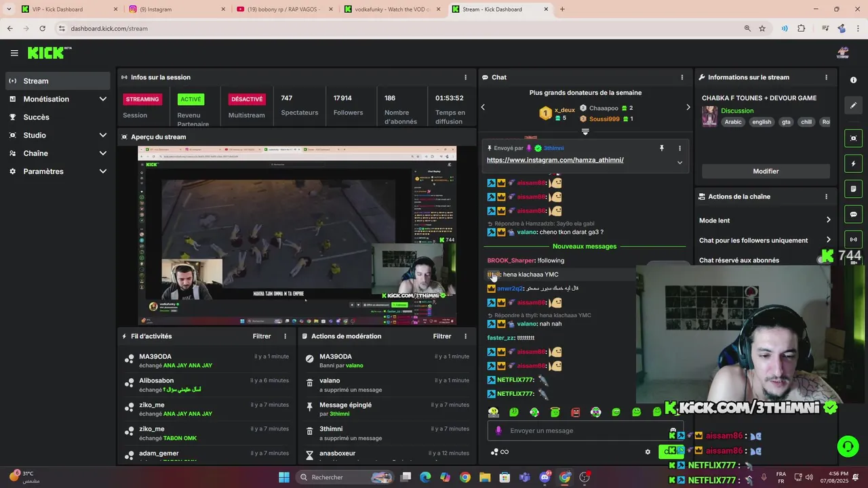
Task: Open Actions de la chaîne kebab menu
Action: pyautogui.click(x=826, y=197)
